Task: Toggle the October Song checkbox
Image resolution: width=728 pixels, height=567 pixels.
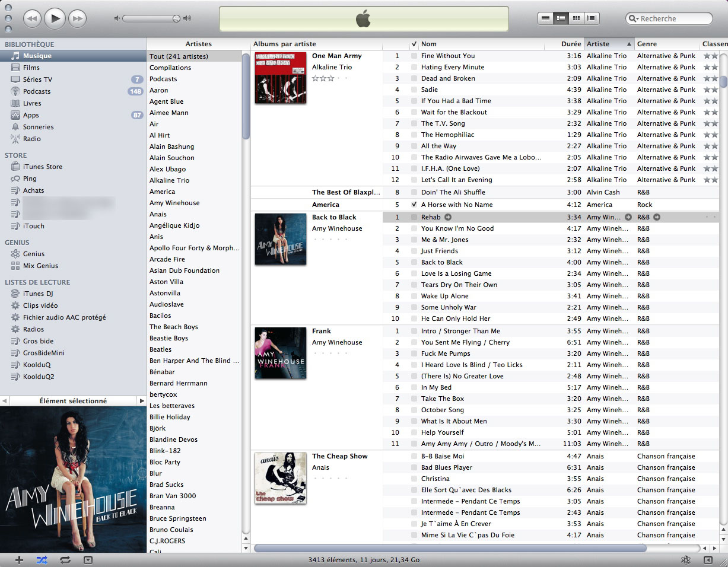Action: [x=414, y=410]
